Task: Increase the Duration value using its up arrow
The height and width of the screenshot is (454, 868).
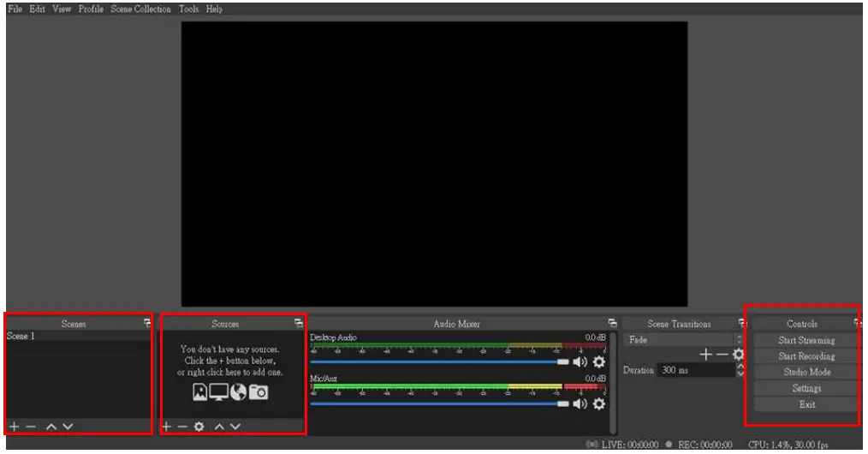Action: (740, 367)
